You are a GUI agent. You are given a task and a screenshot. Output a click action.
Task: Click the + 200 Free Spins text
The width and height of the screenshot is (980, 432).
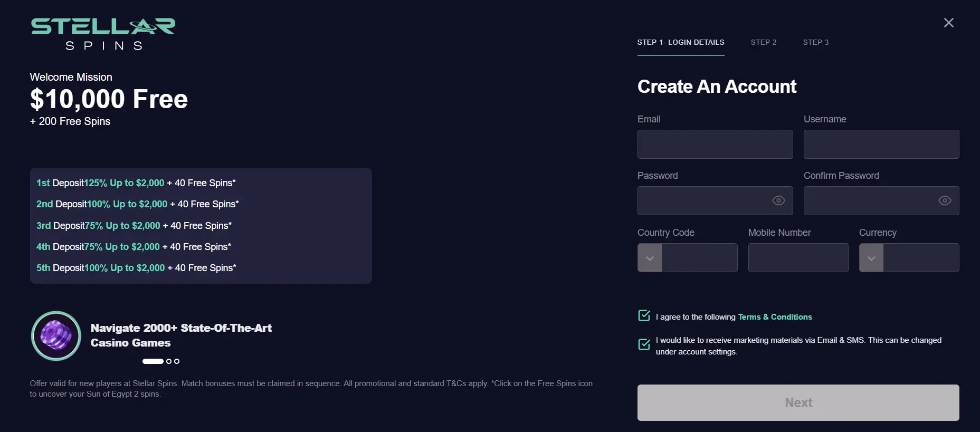click(70, 121)
